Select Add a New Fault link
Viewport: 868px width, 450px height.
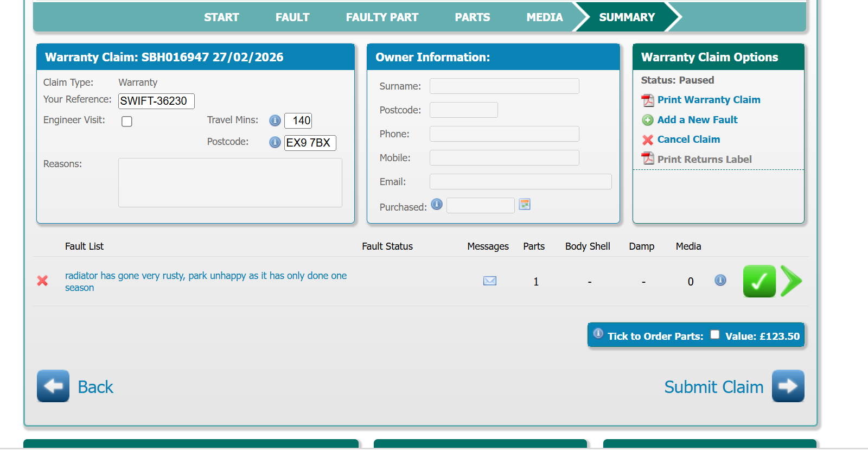(x=697, y=120)
